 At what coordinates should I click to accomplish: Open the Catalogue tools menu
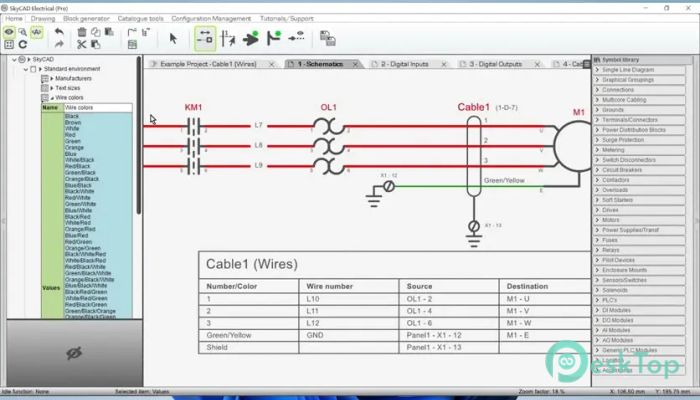tap(141, 19)
